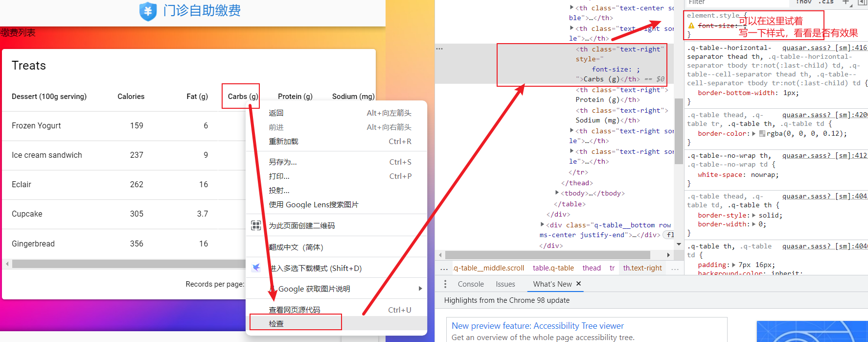Screen dimensions: 868x342
Task: Open the rgba border-color swatch
Action: point(762,133)
